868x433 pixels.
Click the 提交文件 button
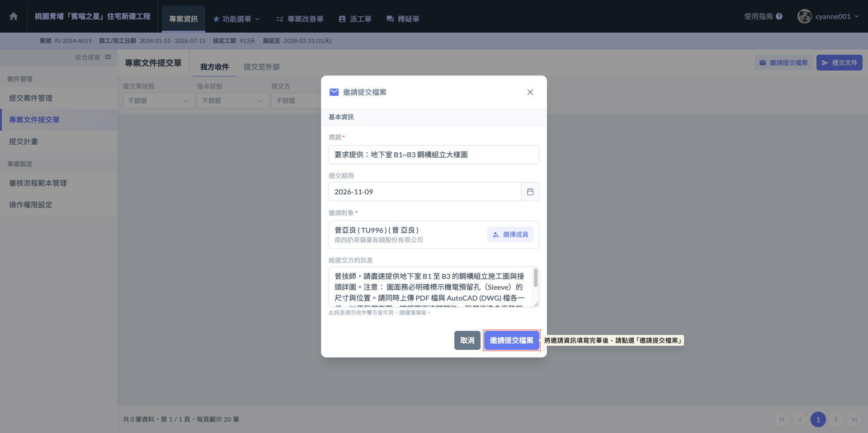840,63
